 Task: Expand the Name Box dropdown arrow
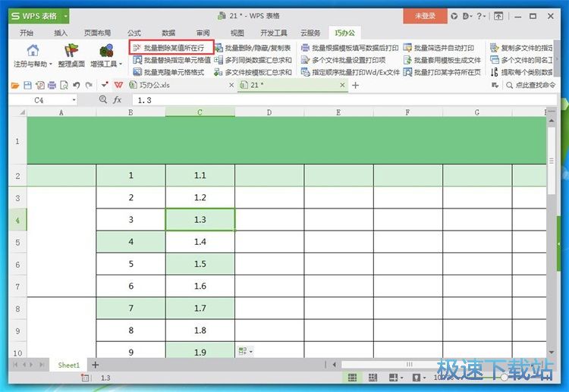pos(74,100)
